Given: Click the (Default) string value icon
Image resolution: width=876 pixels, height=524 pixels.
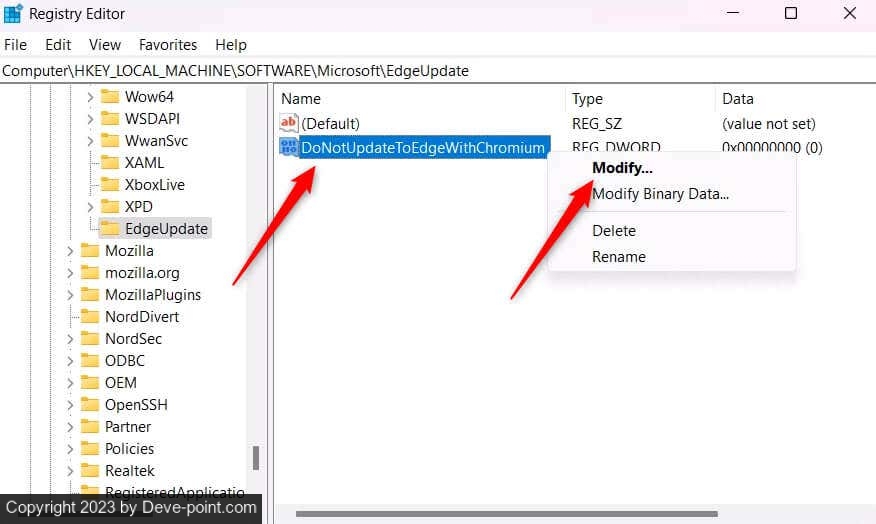Looking at the screenshot, I should [x=289, y=124].
